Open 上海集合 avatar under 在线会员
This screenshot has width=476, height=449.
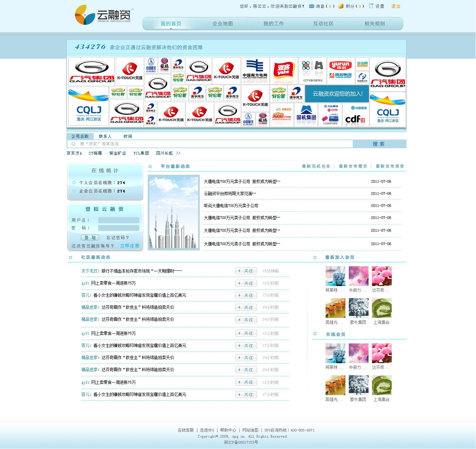pyautogui.click(x=382, y=385)
